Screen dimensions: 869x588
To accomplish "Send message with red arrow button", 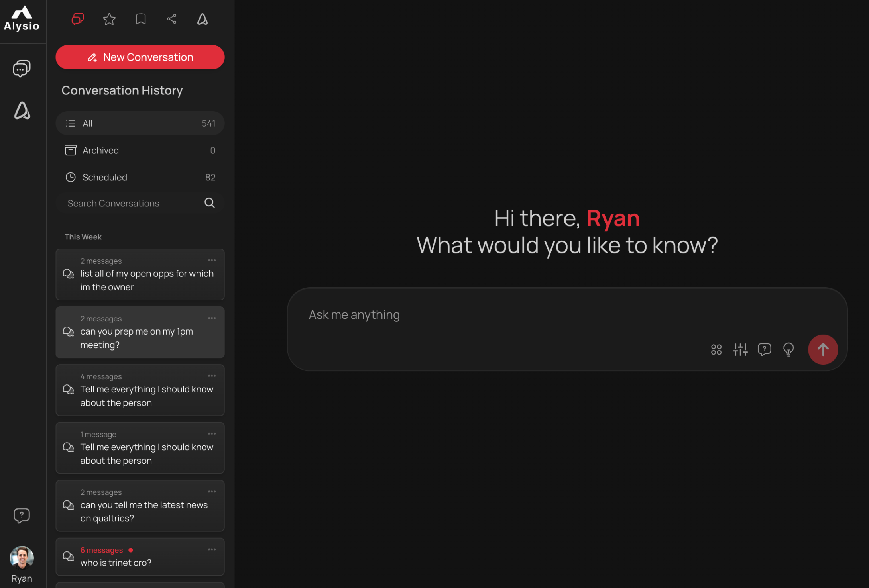I will pos(822,349).
